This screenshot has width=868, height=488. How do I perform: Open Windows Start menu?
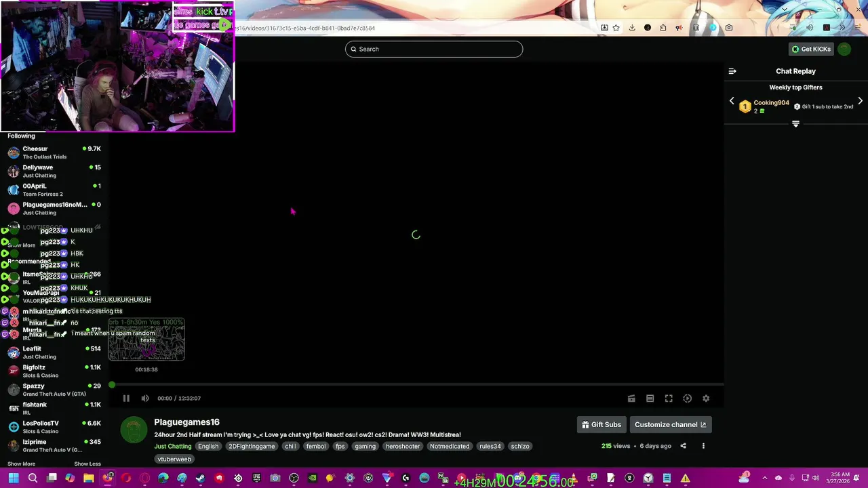pyautogui.click(x=13, y=479)
